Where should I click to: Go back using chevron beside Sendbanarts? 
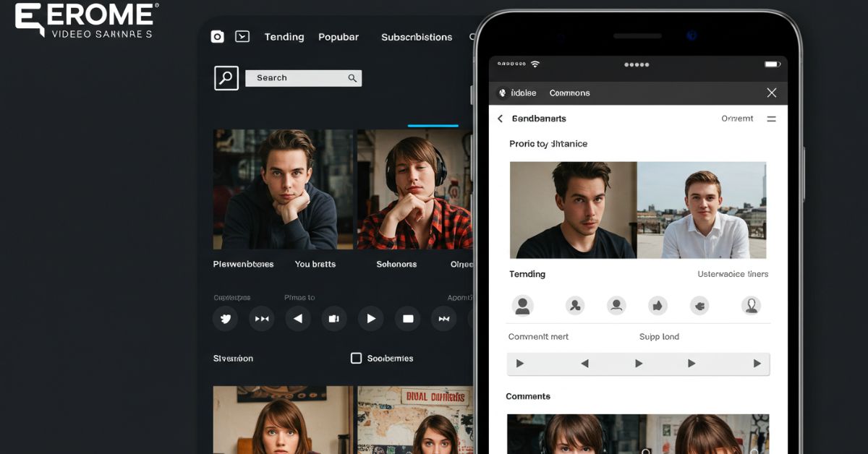500,119
